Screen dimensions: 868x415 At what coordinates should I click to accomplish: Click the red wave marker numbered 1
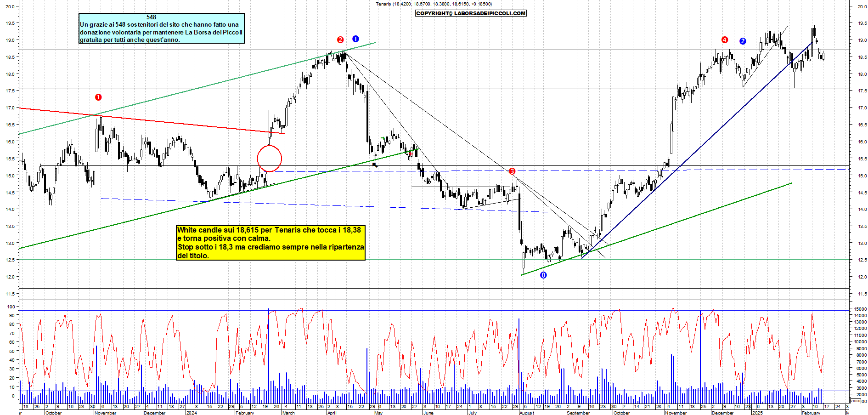[x=98, y=97]
